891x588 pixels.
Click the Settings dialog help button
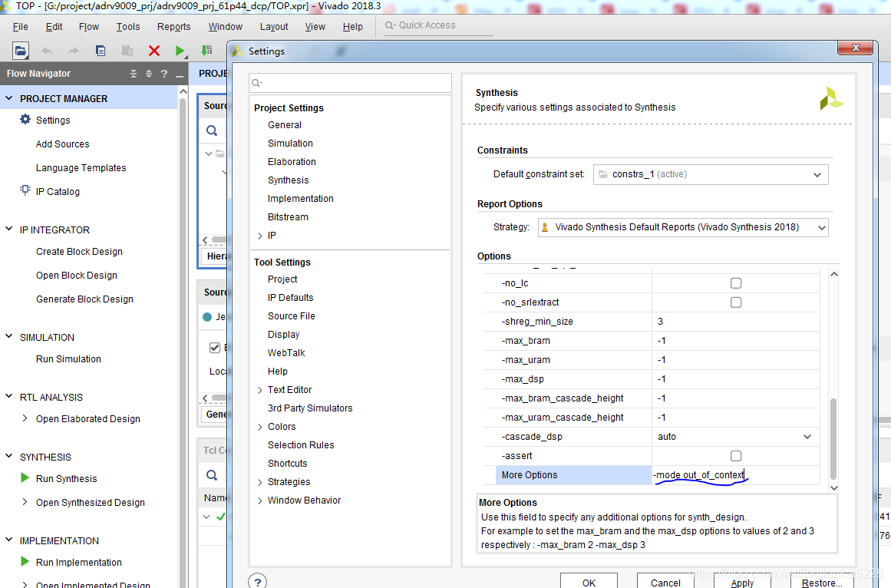coord(257,581)
